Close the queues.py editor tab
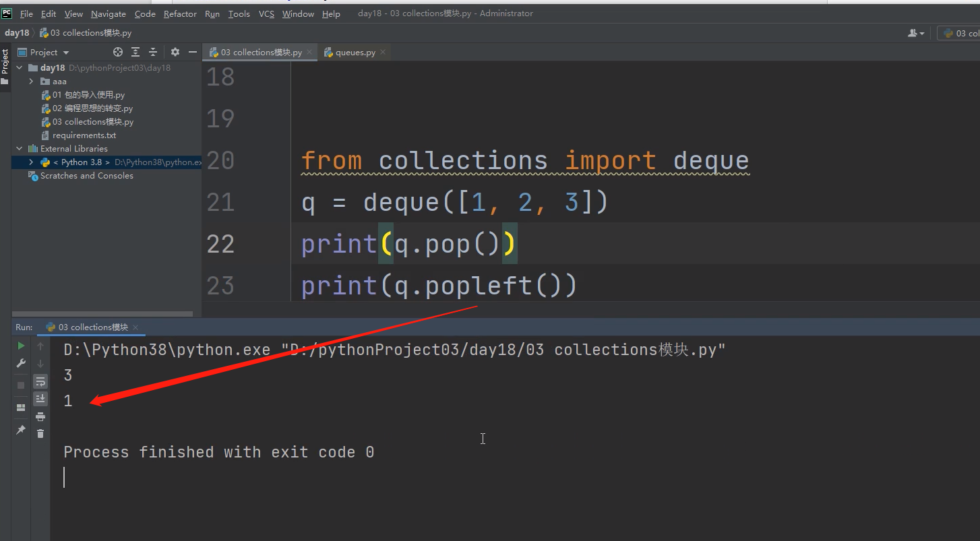The image size is (980, 541). pyautogui.click(x=383, y=52)
